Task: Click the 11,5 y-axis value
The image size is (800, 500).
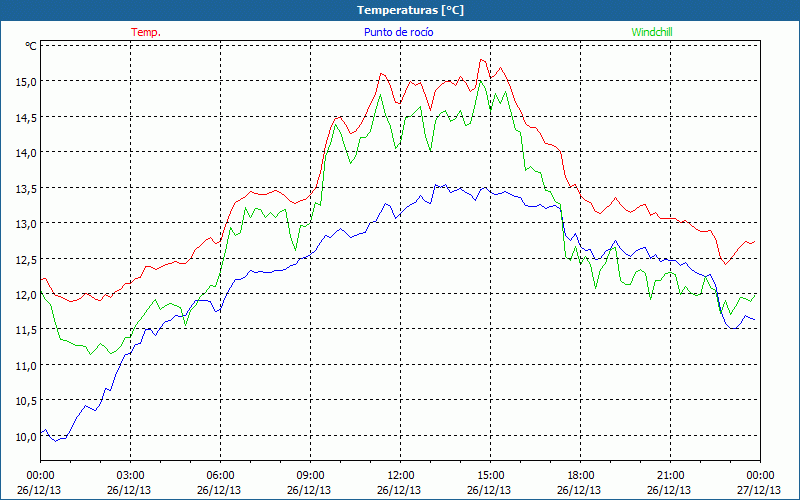Action: click(x=27, y=330)
